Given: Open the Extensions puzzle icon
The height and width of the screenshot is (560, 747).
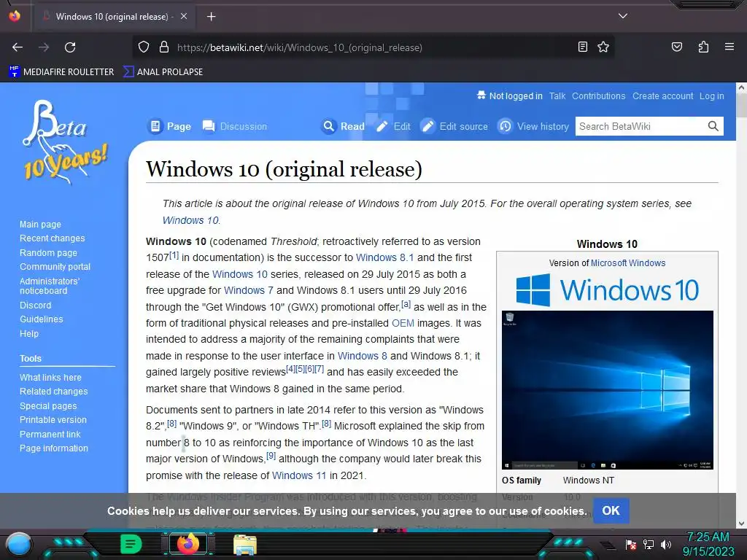Looking at the screenshot, I should 703,47.
